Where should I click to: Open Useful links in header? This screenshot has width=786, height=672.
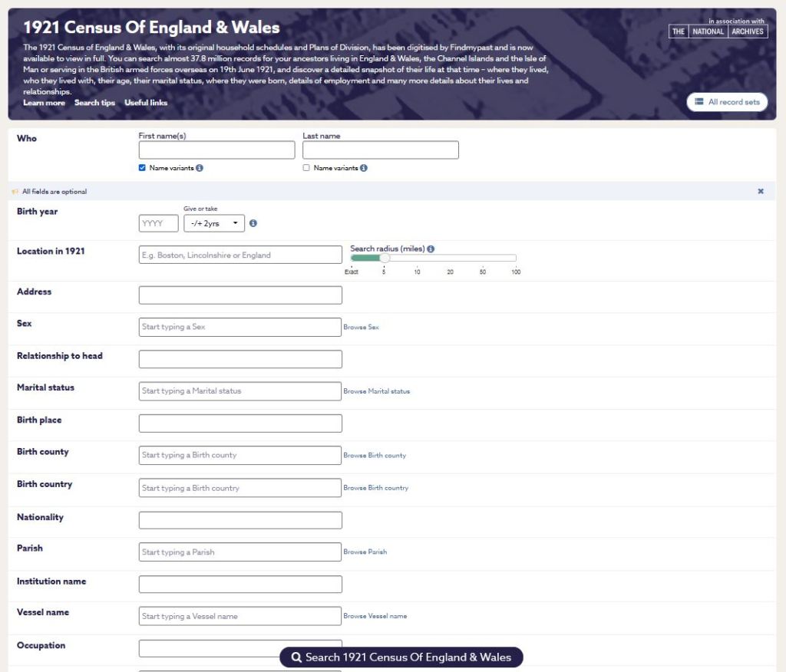[146, 103]
